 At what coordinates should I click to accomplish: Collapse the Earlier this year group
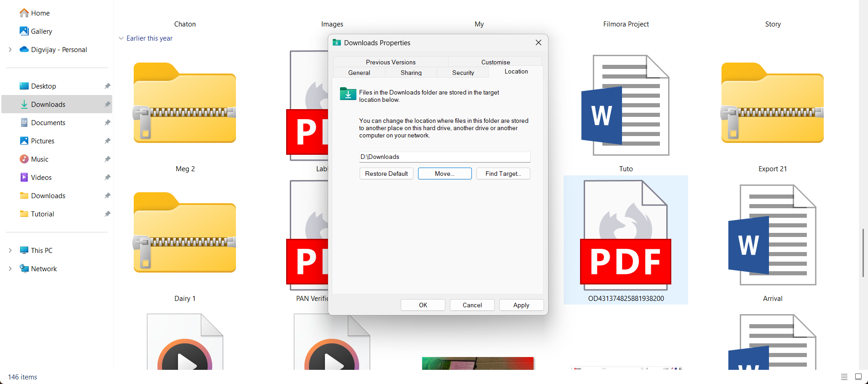(121, 38)
